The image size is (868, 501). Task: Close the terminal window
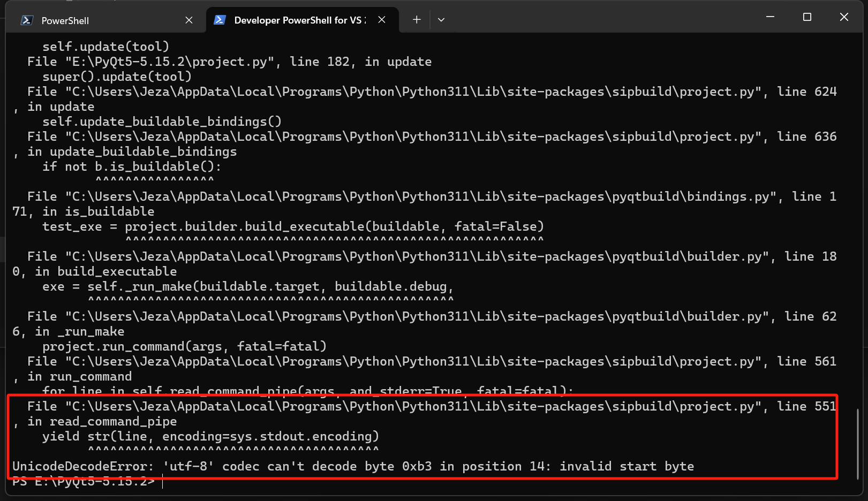point(844,17)
